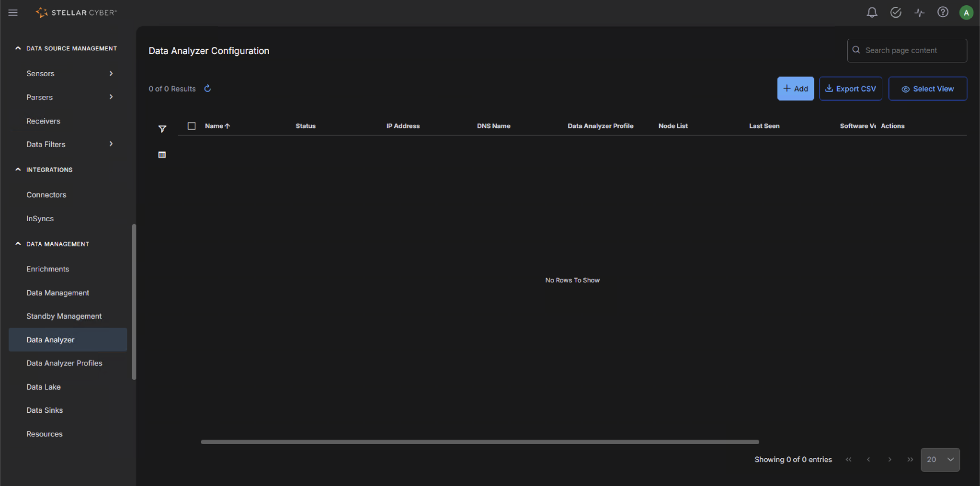Expand the Sensors submenu

(x=111, y=73)
